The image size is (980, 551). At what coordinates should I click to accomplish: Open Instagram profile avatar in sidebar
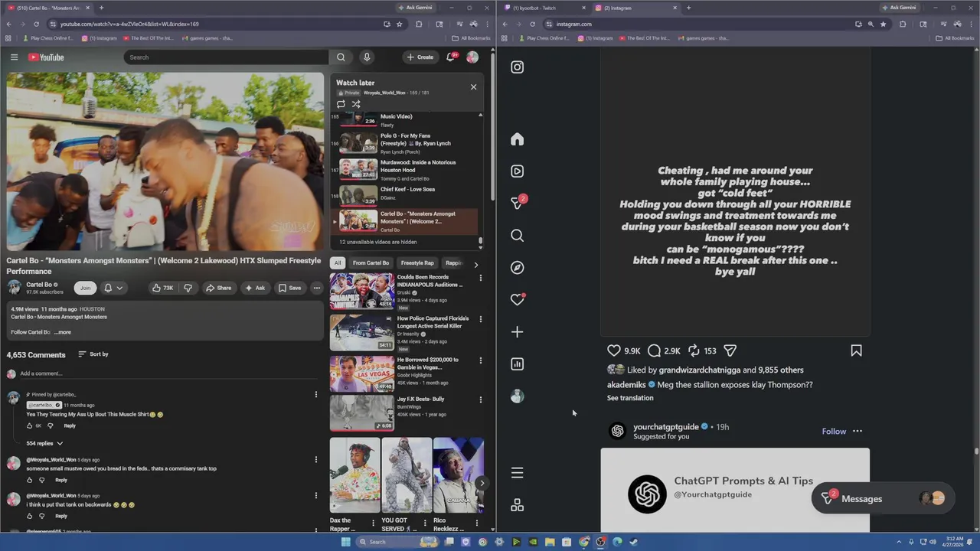coord(518,396)
